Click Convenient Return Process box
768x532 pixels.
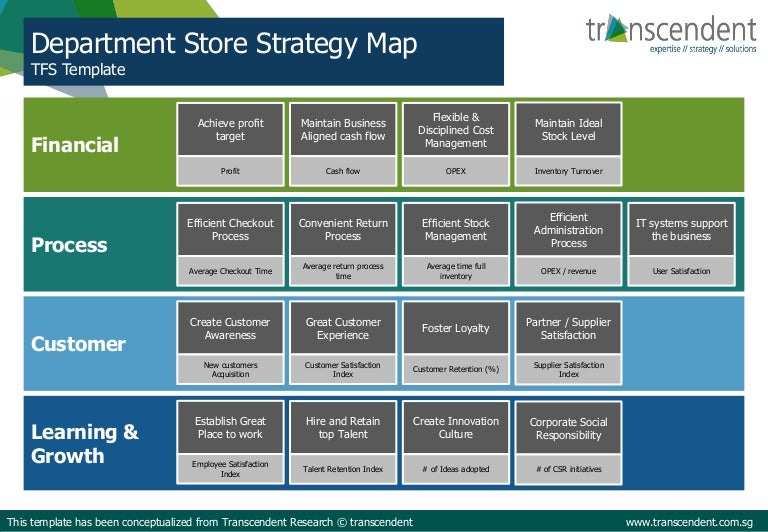click(343, 229)
